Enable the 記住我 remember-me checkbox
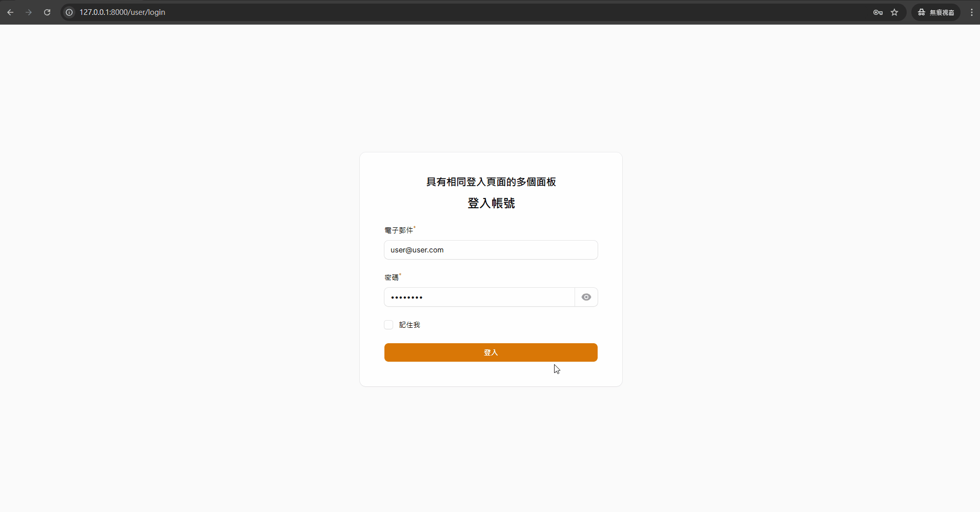The image size is (980, 512). pos(389,325)
